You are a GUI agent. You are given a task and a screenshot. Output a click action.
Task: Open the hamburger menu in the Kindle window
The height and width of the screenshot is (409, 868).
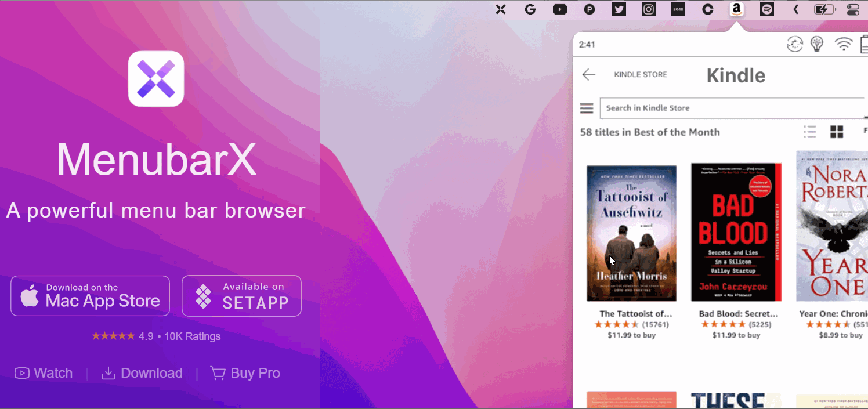pyautogui.click(x=587, y=108)
